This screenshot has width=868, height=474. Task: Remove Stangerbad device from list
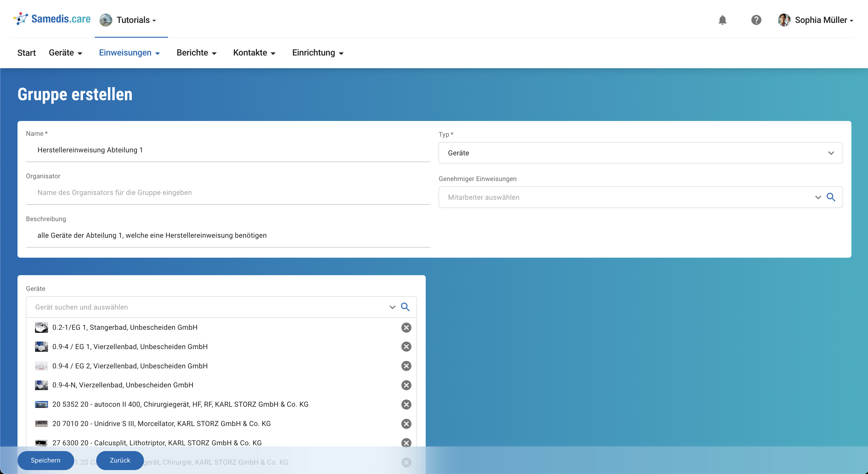pyautogui.click(x=406, y=327)
